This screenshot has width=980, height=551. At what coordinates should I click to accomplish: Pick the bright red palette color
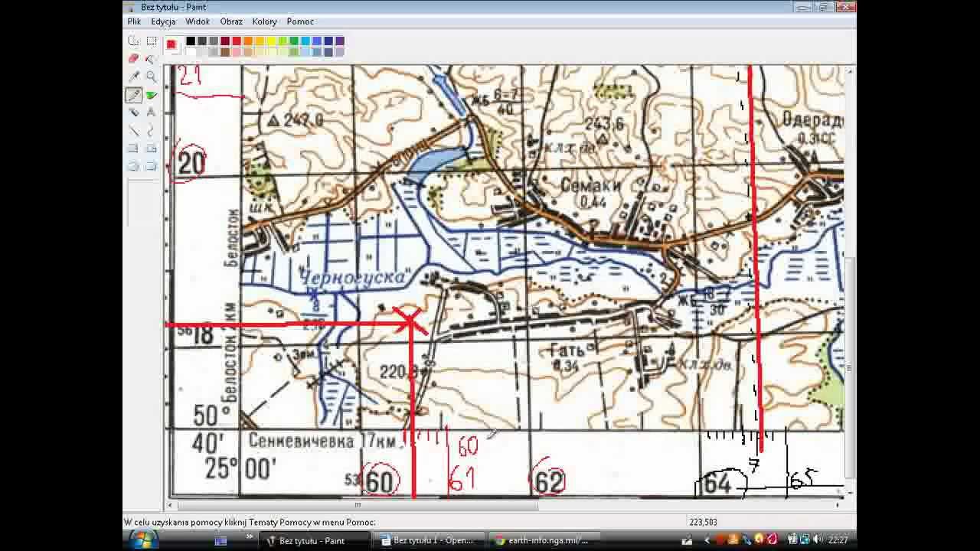coord(237,41)
